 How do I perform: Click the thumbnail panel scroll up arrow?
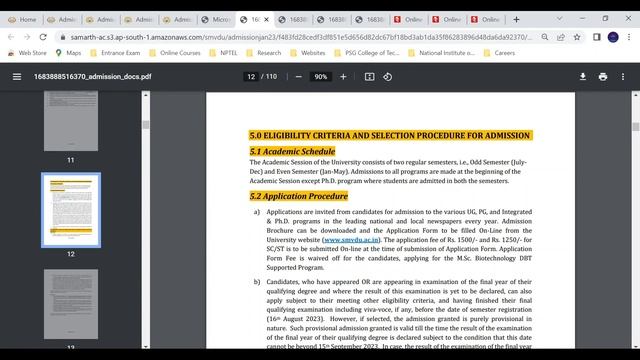146,95
